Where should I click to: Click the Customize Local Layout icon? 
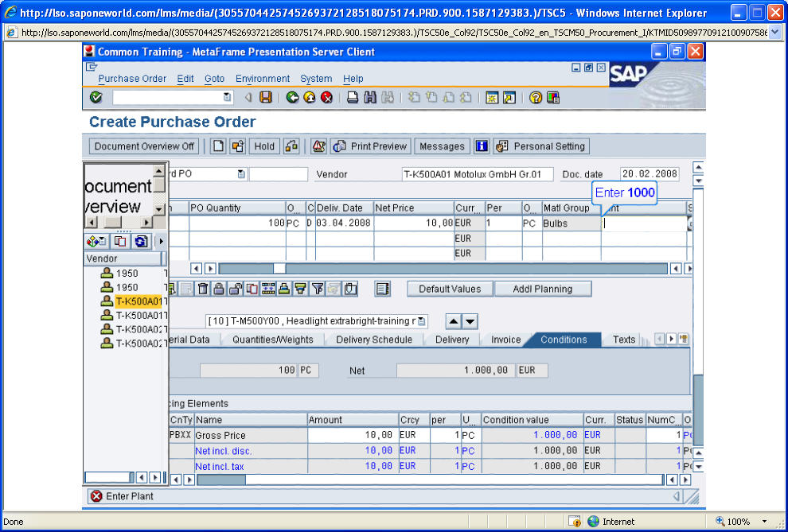point(553,97)
